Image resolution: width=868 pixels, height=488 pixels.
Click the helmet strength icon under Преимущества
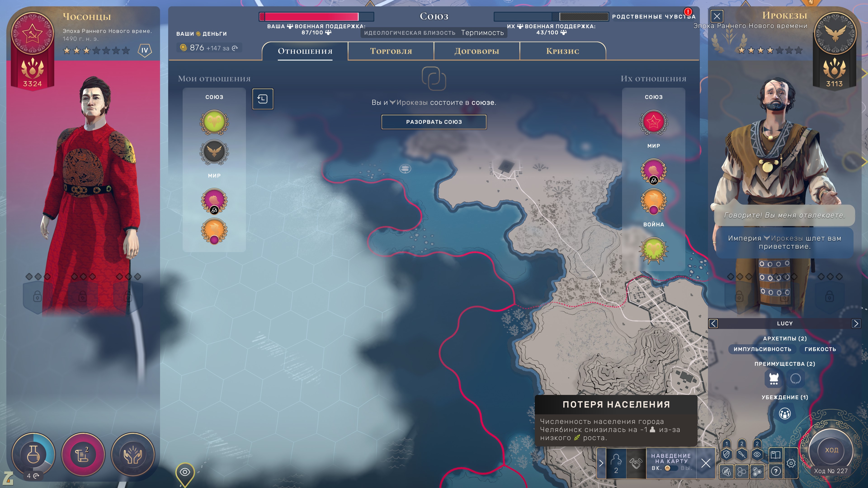(774, 379)
